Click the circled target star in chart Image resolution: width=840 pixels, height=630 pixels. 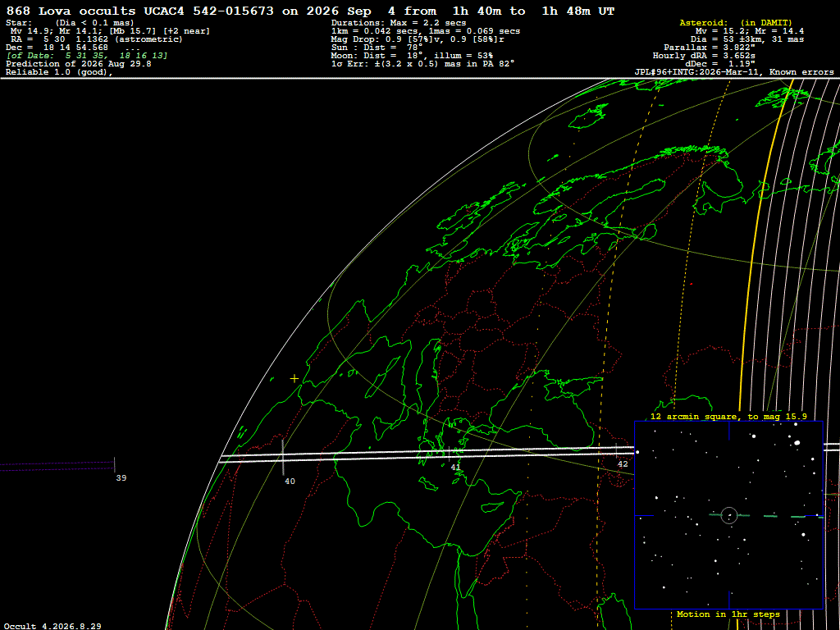click(729, 515)
